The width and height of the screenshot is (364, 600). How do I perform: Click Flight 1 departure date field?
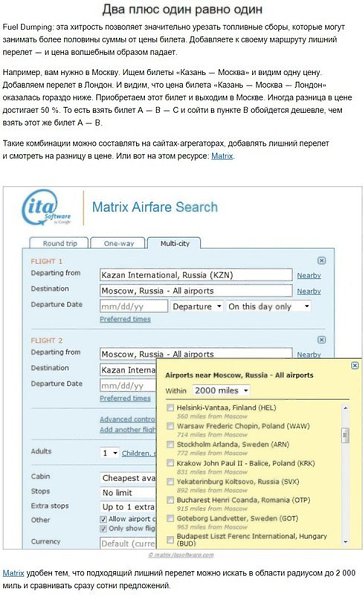click(134, 307)
